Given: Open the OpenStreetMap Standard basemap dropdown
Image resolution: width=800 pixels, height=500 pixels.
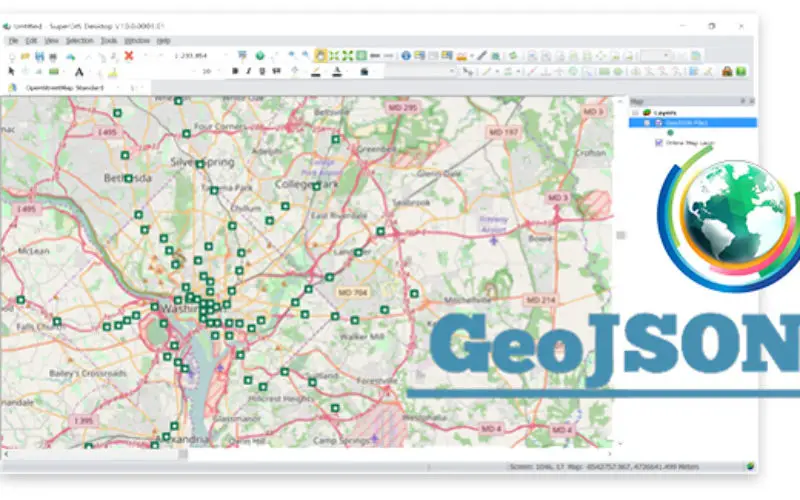Looking at the screenshot, I should 118,88.
